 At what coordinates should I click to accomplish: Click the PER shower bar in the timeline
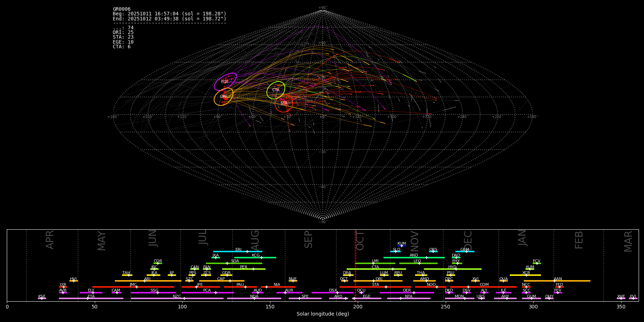(244, 269)
